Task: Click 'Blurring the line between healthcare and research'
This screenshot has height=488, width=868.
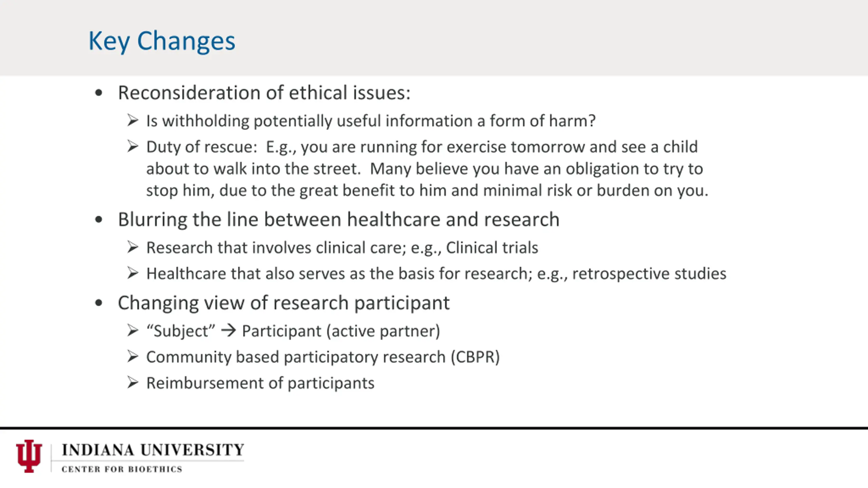Action: [x=338, y=220]
